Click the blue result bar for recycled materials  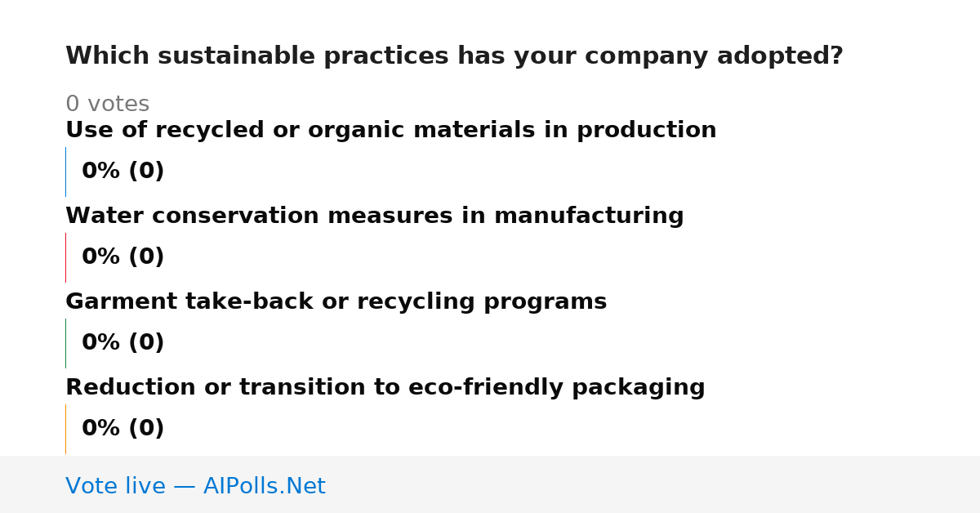click(65, 172)
